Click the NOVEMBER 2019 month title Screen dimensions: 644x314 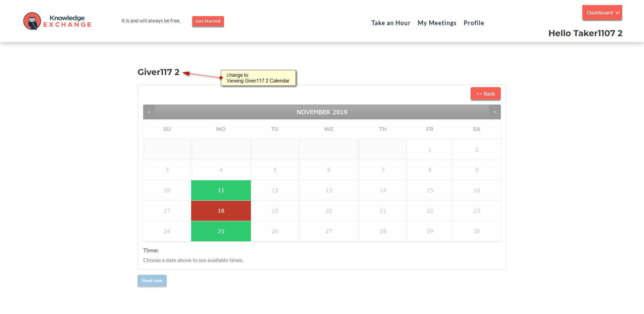coord(322,112)
